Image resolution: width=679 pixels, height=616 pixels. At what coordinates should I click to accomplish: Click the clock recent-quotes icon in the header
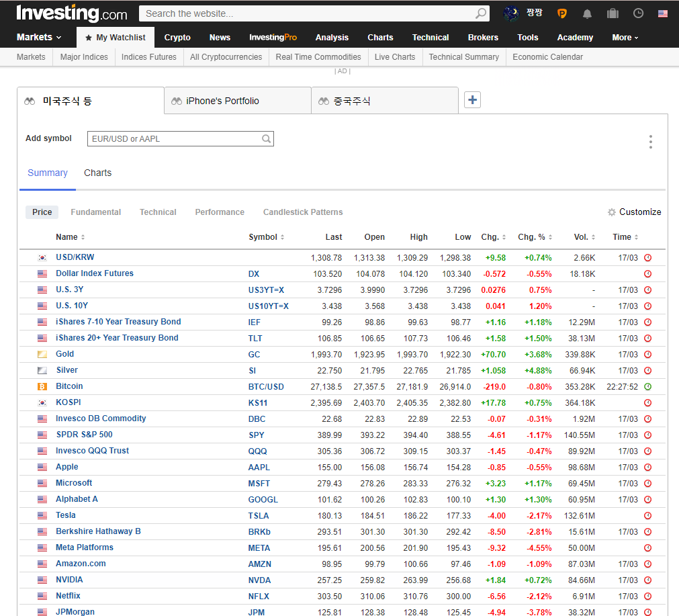coord(638,13)
